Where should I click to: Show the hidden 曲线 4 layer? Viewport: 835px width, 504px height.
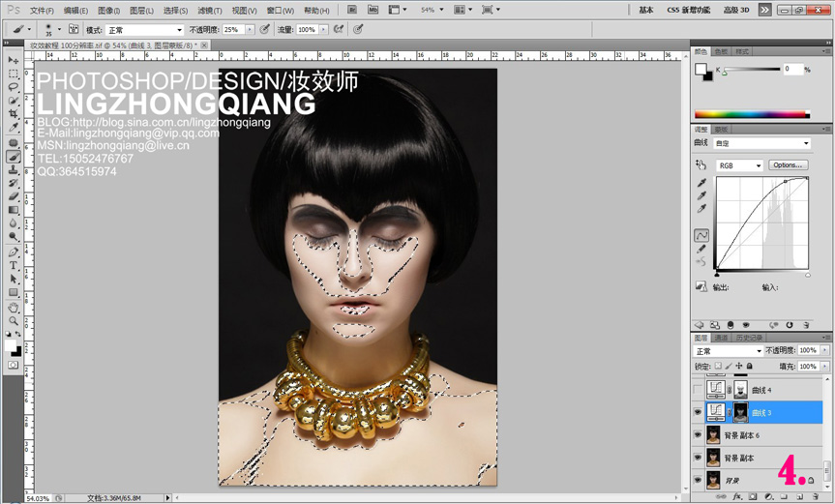click(x=698, y=390)
